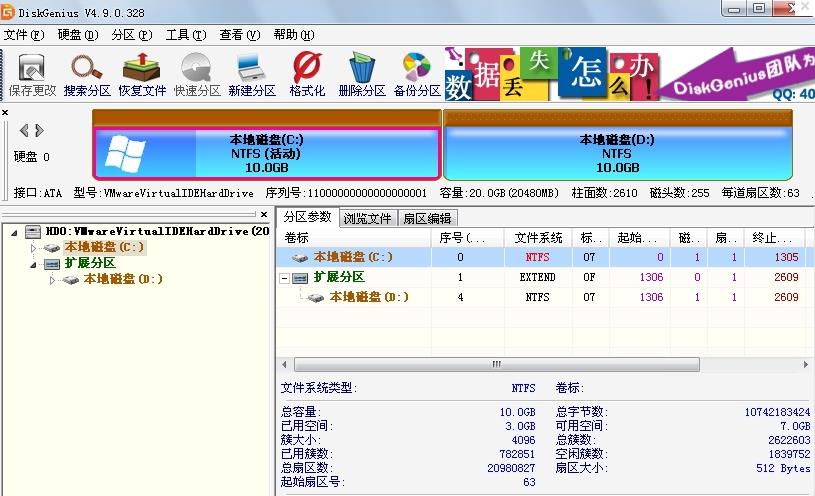Click the DiskGenius advertisement banner
The height and width of the screenshot is (496, 815).
[x=629, y=74]
